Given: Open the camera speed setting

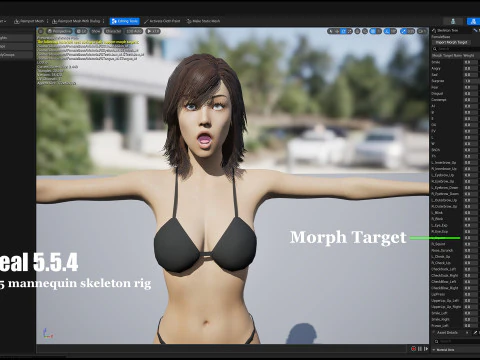Looking at the screenshot, I should tap(422, 31).
